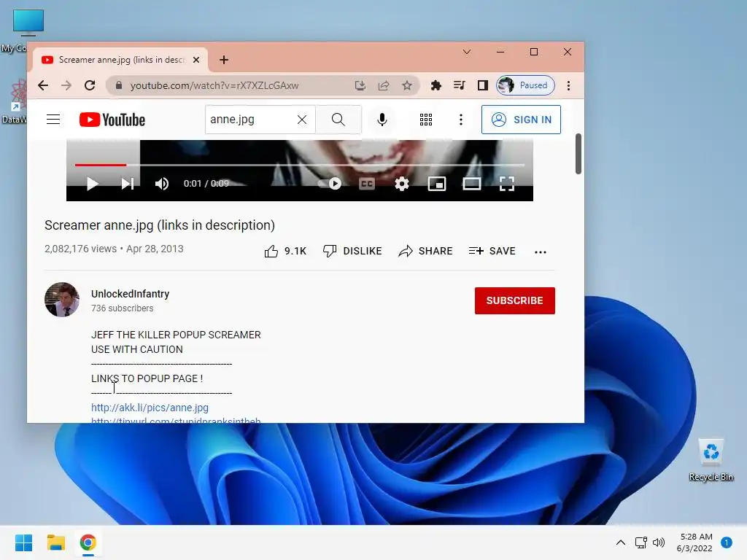Go to YouTube home via logo
The width and height of the screenshot is (747, 560).
[x=112, y=120]
